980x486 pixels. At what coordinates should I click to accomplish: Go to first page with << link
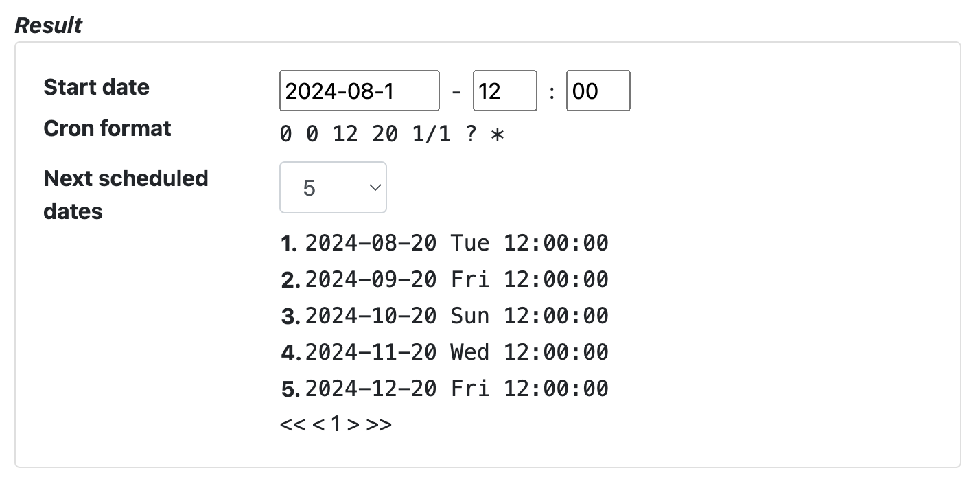(x=293, y=424)
